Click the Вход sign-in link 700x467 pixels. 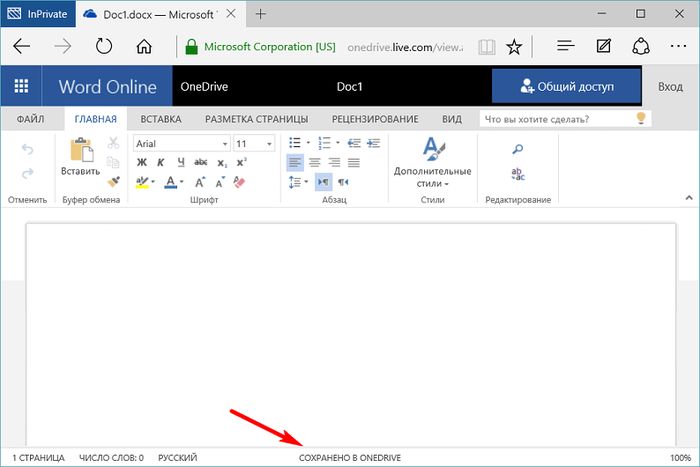tap(670, 87)
